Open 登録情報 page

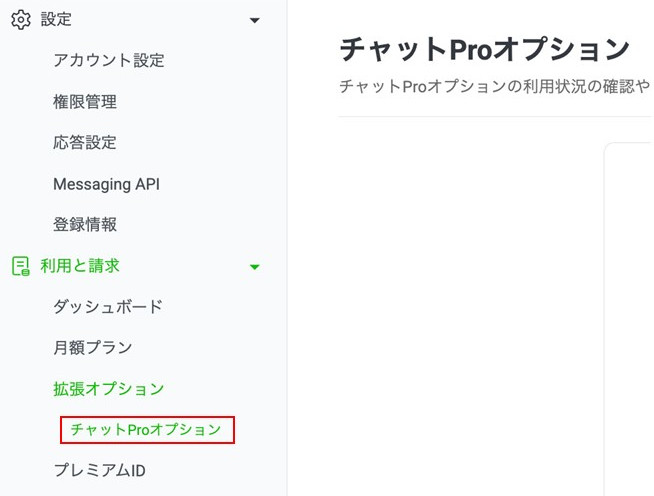85,225
